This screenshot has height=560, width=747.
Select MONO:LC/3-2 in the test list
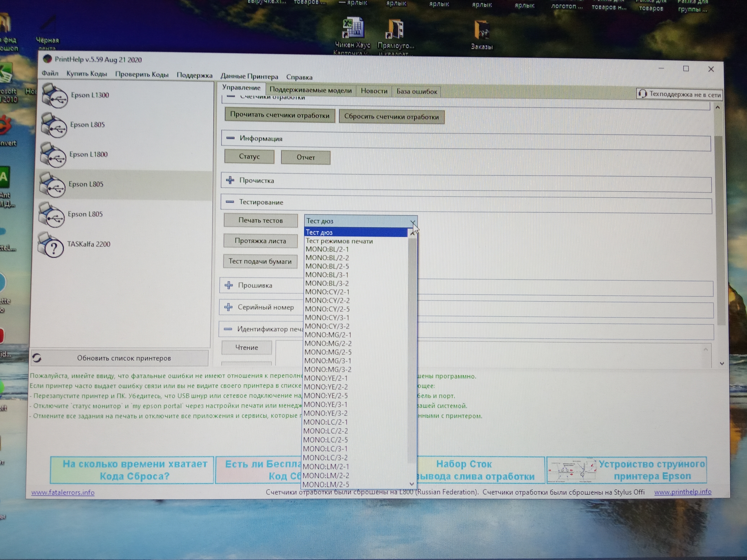pyautogui.click(x=325, y=458)
